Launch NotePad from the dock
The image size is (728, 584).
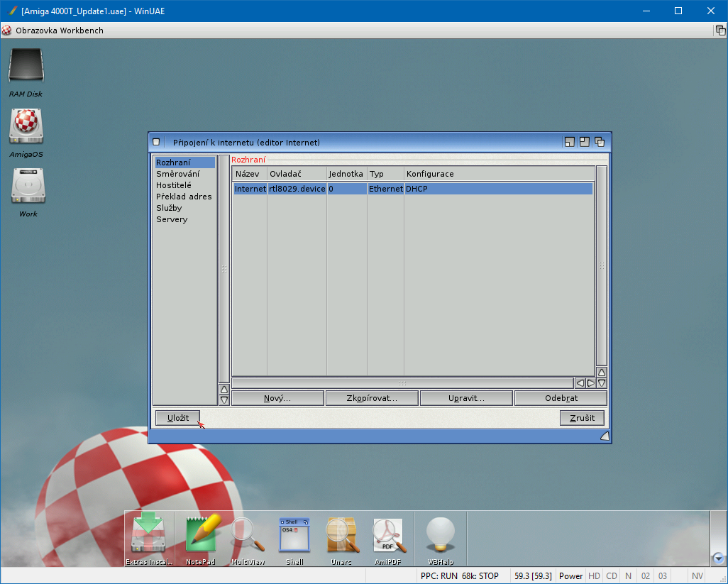coord(200,536)
